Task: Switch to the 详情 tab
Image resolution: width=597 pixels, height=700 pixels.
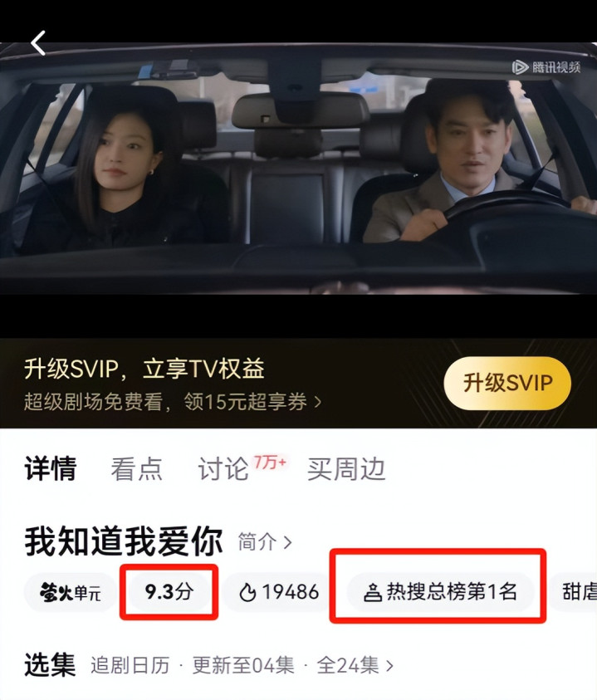Action: tap(51, 469)
